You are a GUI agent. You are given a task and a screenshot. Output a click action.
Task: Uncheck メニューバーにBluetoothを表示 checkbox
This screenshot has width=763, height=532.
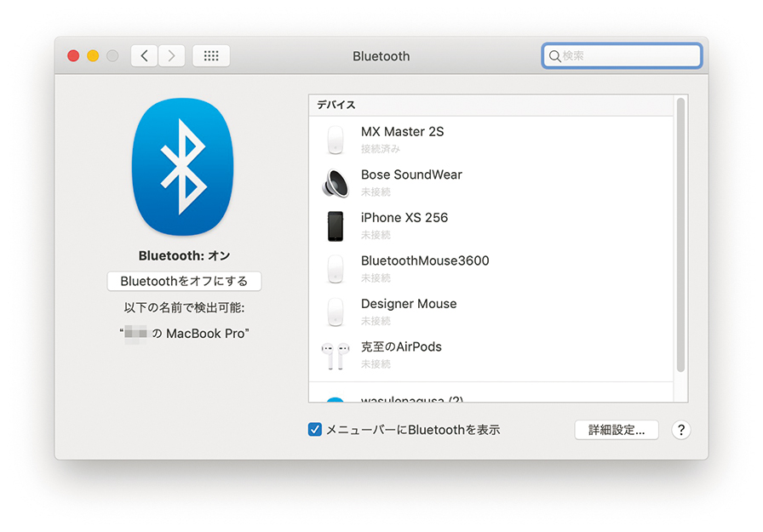(x=315, y=430)
